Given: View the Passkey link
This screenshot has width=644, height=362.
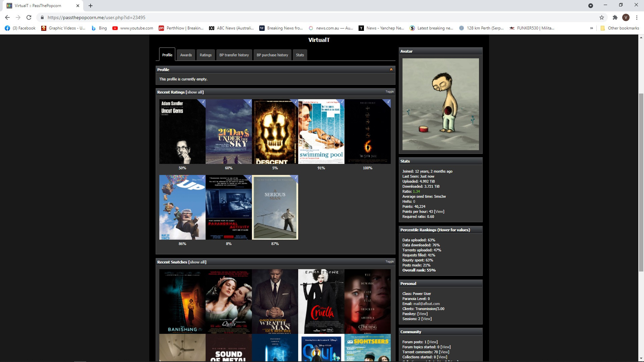Looking at the screenshot, I should [422, 314].
